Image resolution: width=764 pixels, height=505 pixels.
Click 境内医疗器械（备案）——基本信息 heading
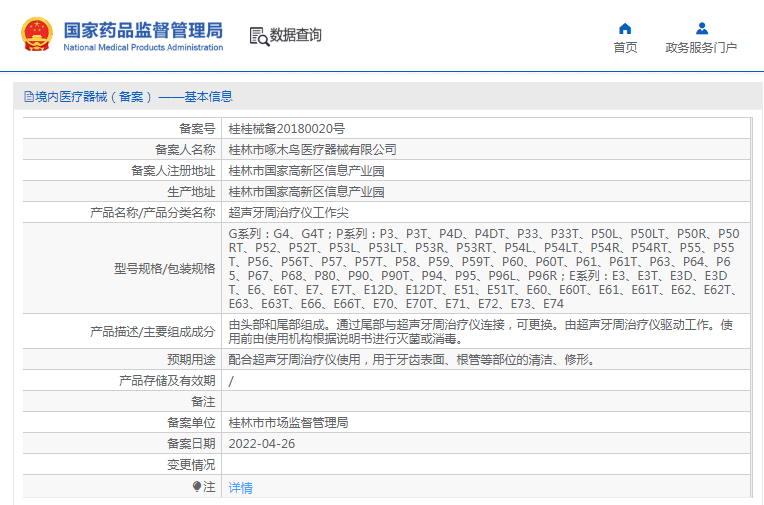click(x=134, y=97)
